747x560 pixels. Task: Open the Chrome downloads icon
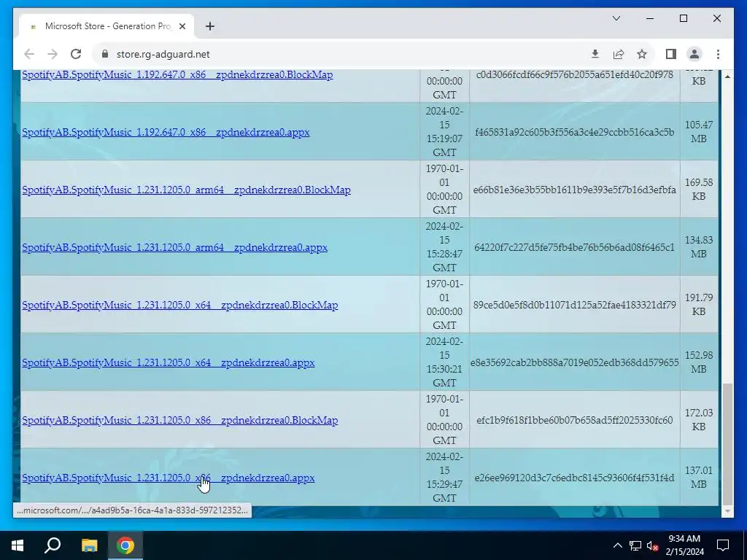click(x=595, y=54)
